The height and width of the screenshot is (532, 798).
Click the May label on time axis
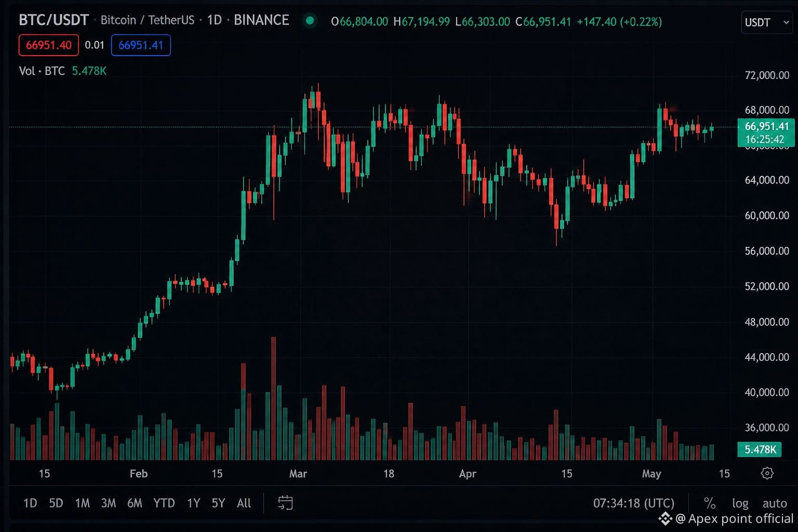tap(651, 474)
